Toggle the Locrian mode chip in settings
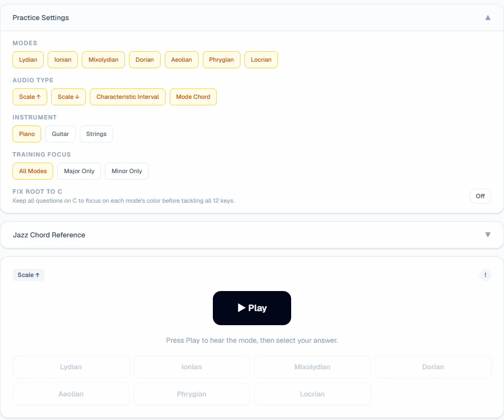This screenshot has height=420, width=504. tap(261, 60)
